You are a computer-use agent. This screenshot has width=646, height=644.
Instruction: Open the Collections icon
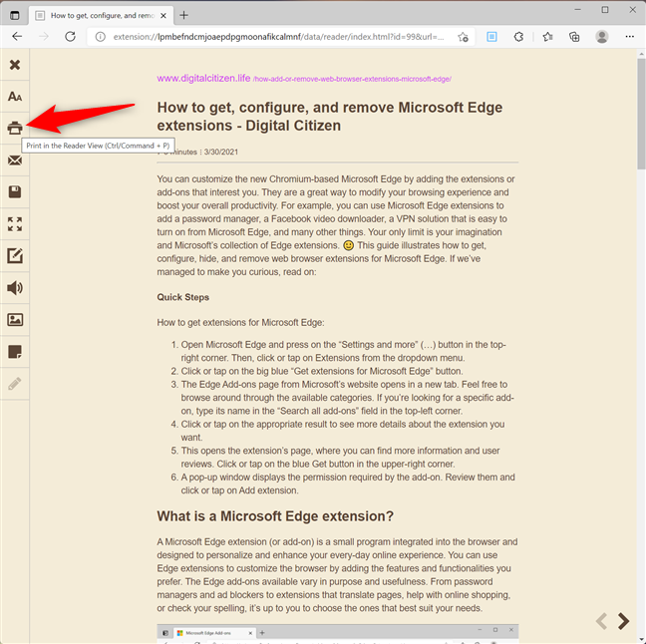574,37
